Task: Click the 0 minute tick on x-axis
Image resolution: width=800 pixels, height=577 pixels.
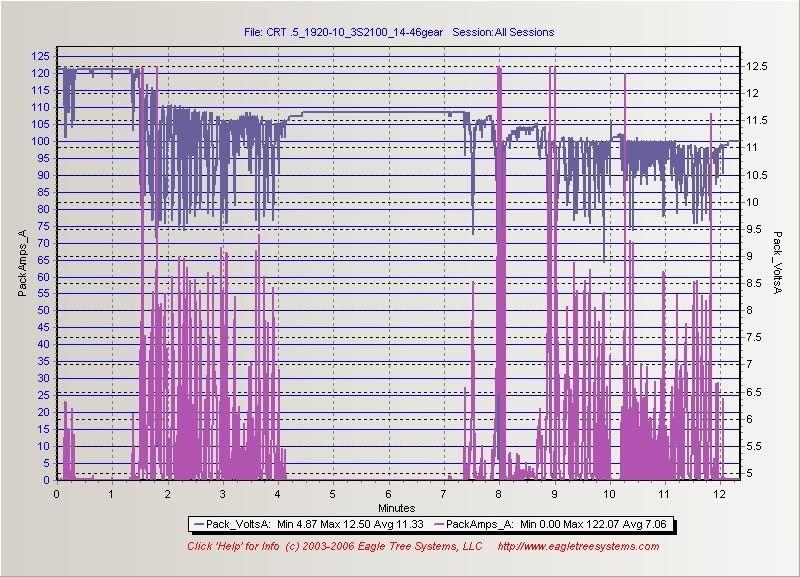Action: [x=57, y=494]
